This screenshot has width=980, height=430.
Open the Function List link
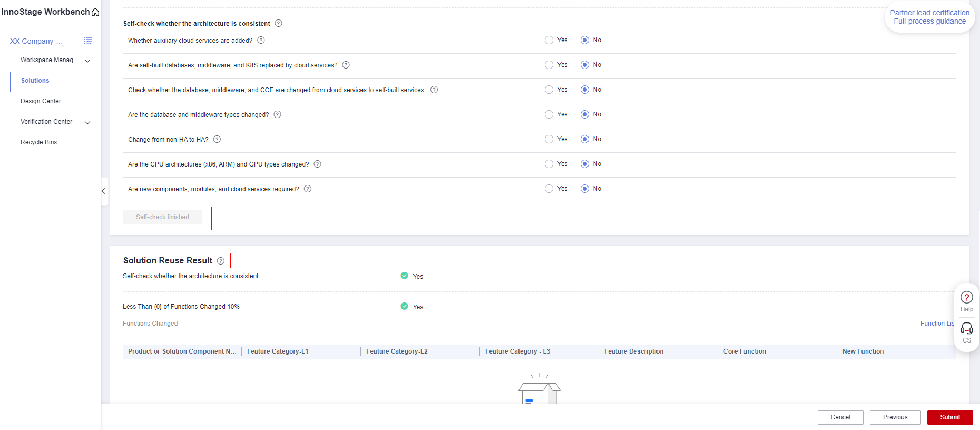point(937,324)
